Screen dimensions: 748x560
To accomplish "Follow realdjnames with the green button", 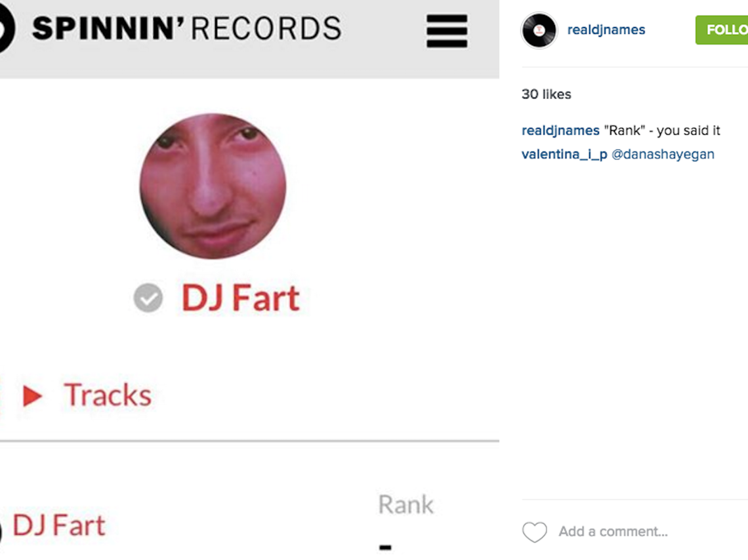I will pyautogui.click(x=721, y=30).
